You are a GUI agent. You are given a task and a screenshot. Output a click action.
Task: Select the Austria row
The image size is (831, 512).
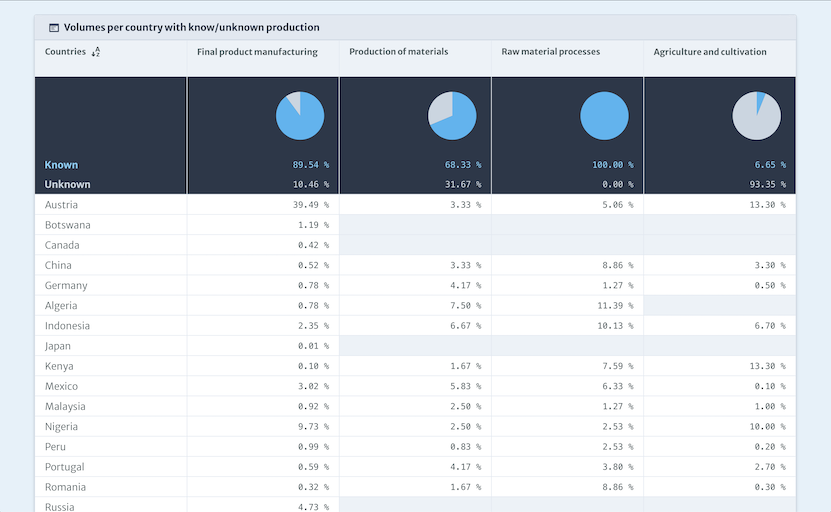[x=61, y=205]
